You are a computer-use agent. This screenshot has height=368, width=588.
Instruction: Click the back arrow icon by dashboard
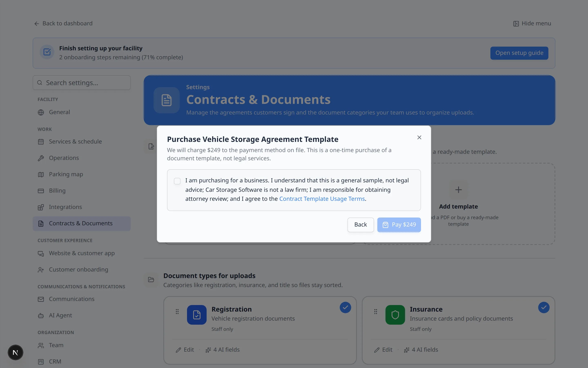(x=37, y=24)
